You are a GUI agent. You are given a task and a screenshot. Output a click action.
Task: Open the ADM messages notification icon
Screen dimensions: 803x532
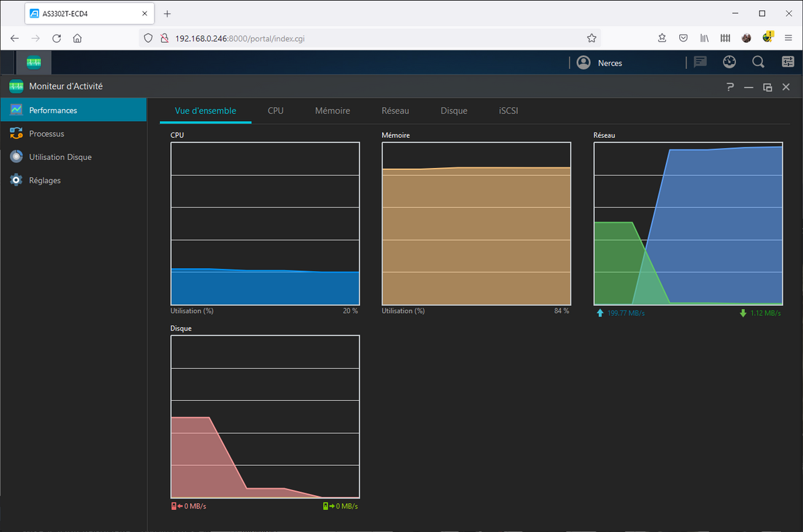[x=701, y=62]
